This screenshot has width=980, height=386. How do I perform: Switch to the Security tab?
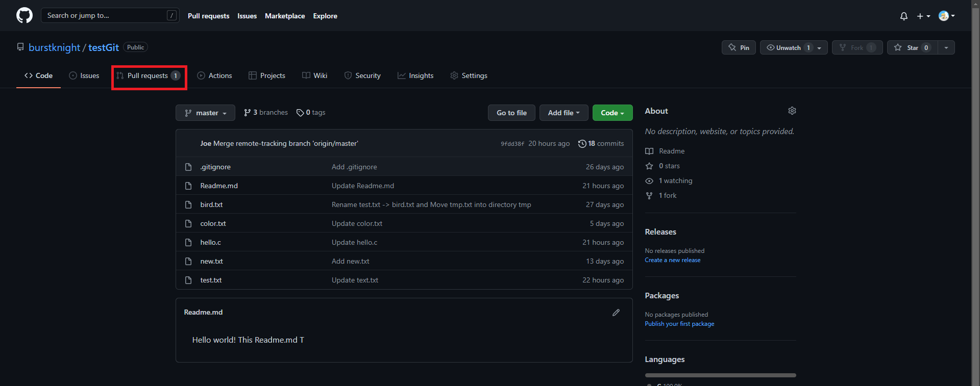tap(362, 75)
